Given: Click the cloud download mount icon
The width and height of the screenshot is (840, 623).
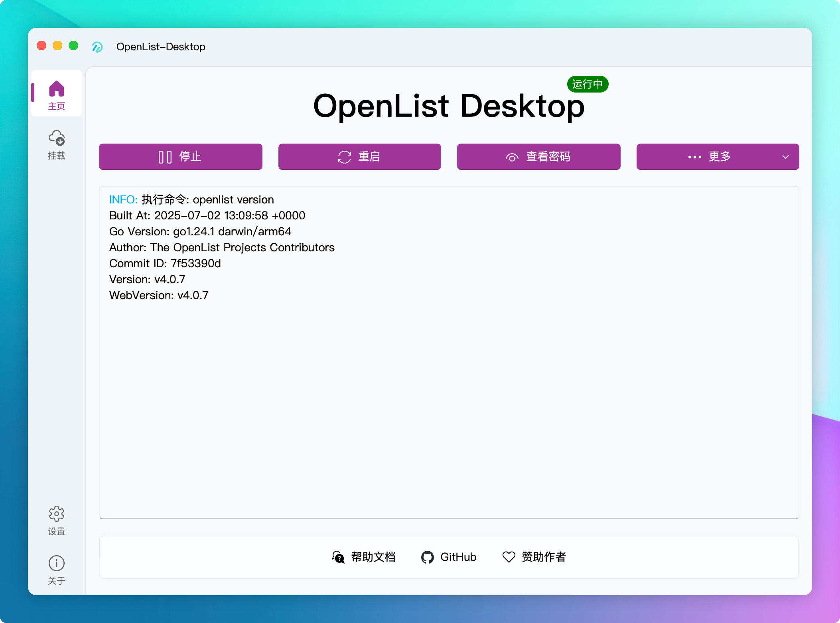Looking at the screenshot, I should coord(57,138).
